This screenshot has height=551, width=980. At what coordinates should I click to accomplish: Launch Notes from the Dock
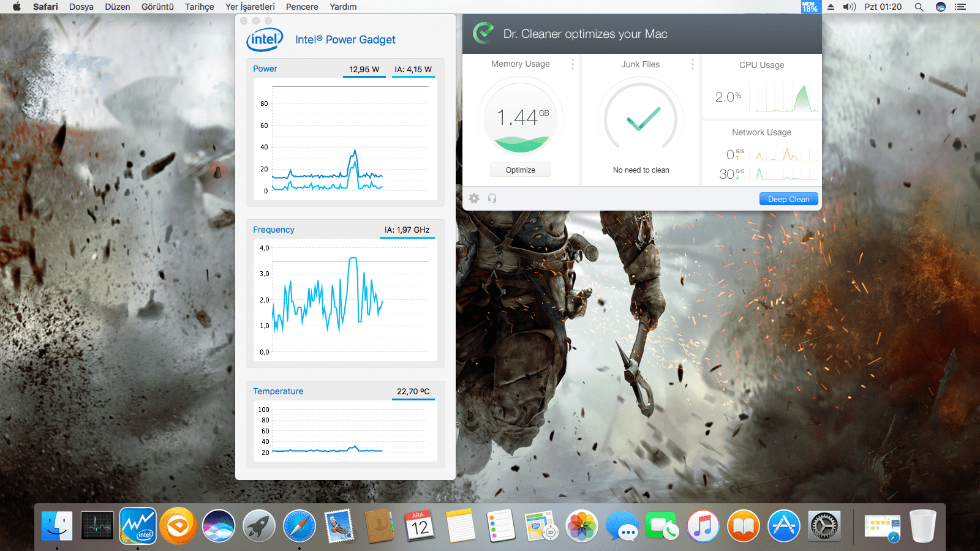point(461,526)
